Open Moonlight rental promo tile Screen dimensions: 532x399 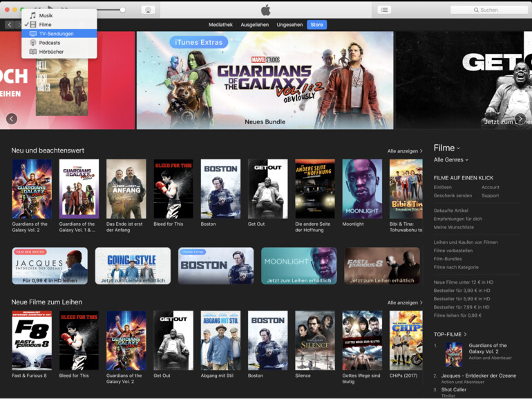point(299,266)
